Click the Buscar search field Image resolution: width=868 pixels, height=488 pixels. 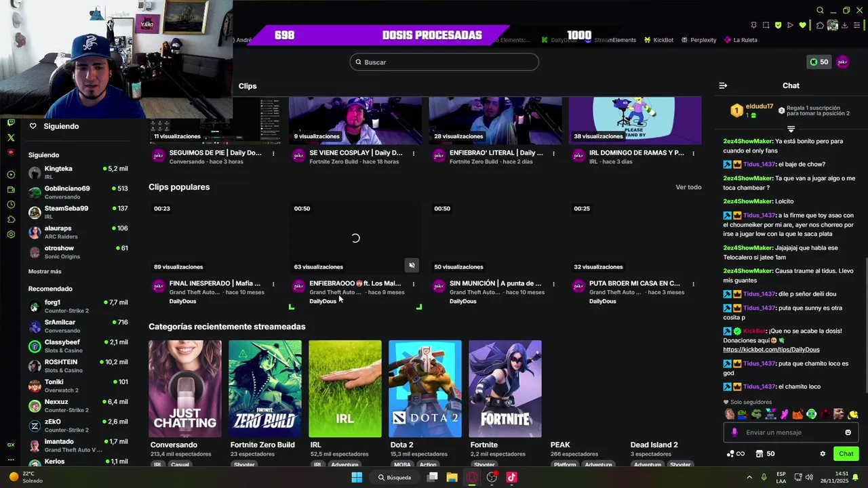444,62
